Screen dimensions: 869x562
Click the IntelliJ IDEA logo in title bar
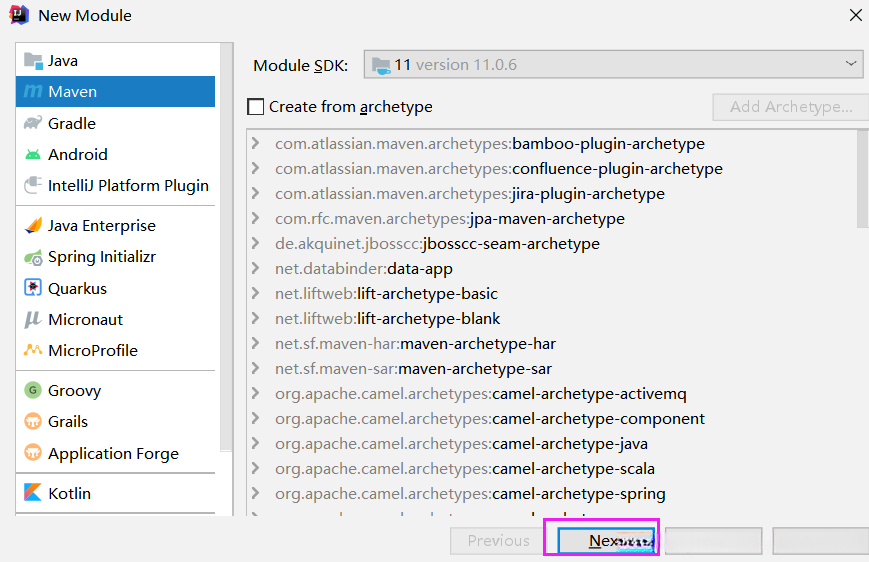click(x=19, y=15)
